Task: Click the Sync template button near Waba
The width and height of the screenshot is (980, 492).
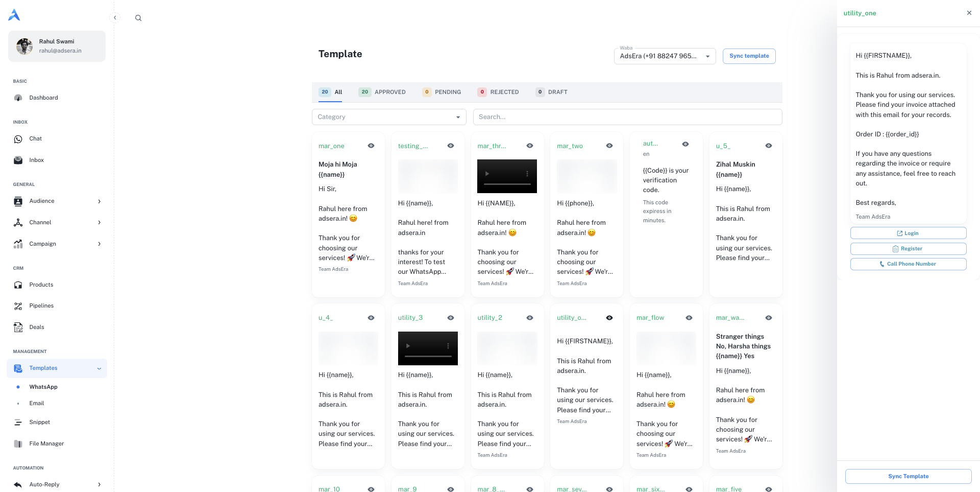Action: [x=749, y=56]
